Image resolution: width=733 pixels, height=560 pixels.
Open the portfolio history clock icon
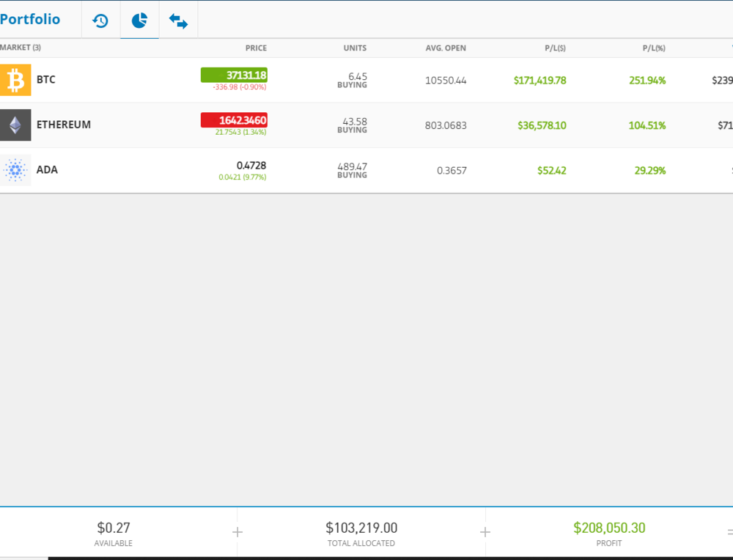click(x=100, y=21)
